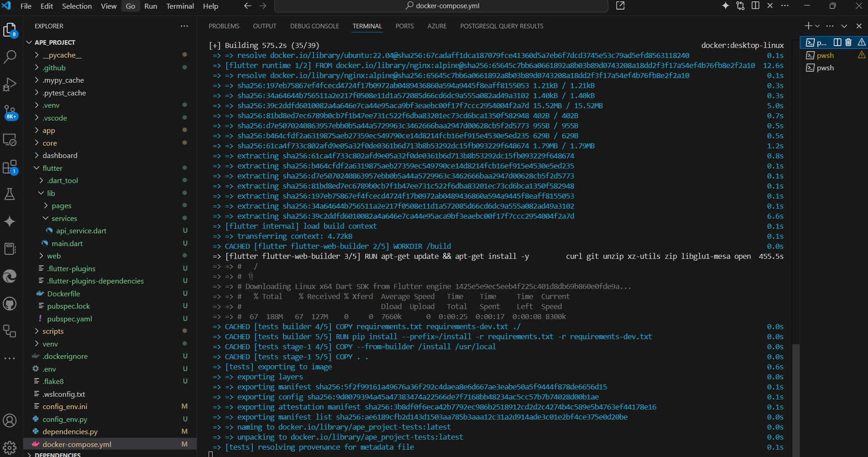Open the Microsoft Edge tools view
This screenshot has width=868, height=457.
(x=10, y=276)
